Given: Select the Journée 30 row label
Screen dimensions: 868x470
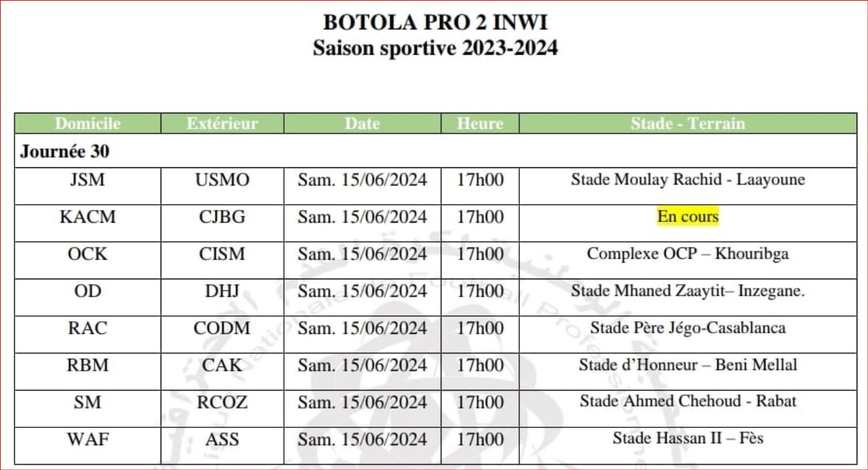Looking at the screenshot, I should point(65,152).
